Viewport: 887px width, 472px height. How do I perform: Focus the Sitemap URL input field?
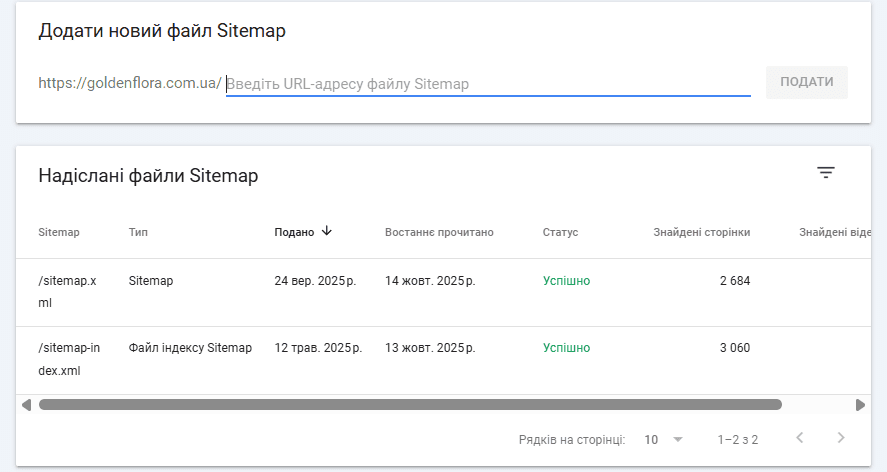[488, 84]
